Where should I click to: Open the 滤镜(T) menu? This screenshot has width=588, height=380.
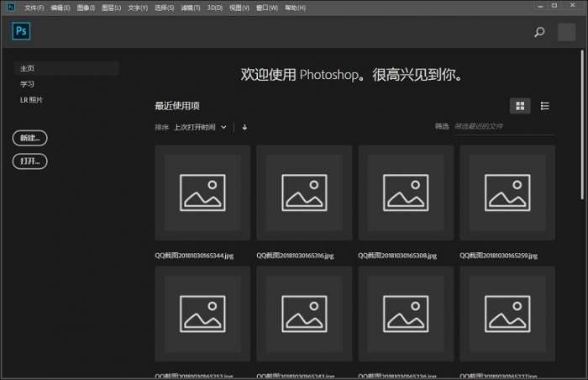click(x=191, y=8)
